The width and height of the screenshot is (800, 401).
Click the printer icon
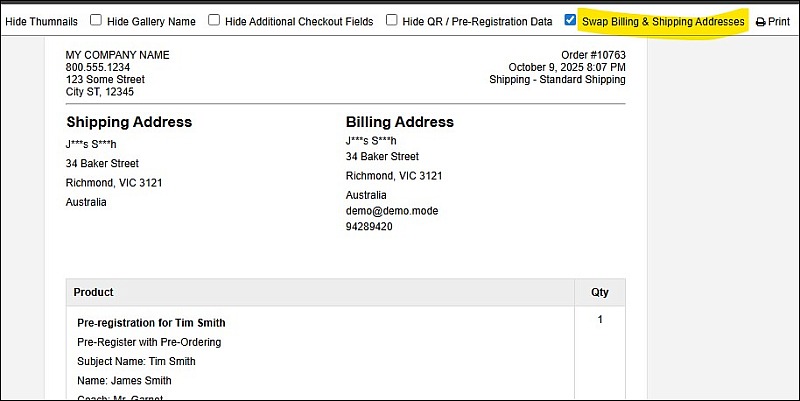click(760, 21)
